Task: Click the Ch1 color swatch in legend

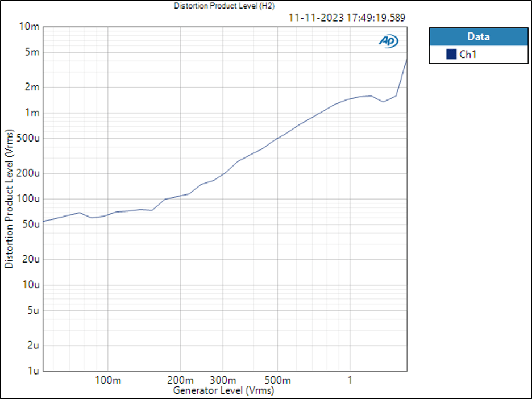Action: (451, 55)
